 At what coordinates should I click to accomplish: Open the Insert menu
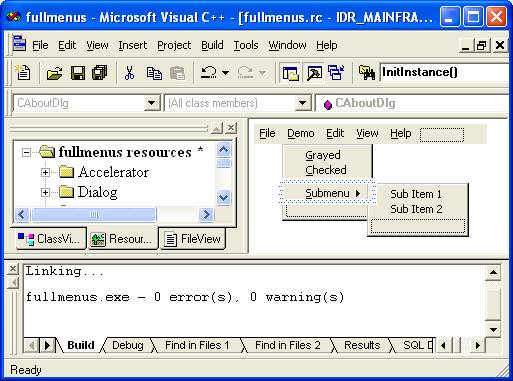pyautogui.click(x=132, y=45)
